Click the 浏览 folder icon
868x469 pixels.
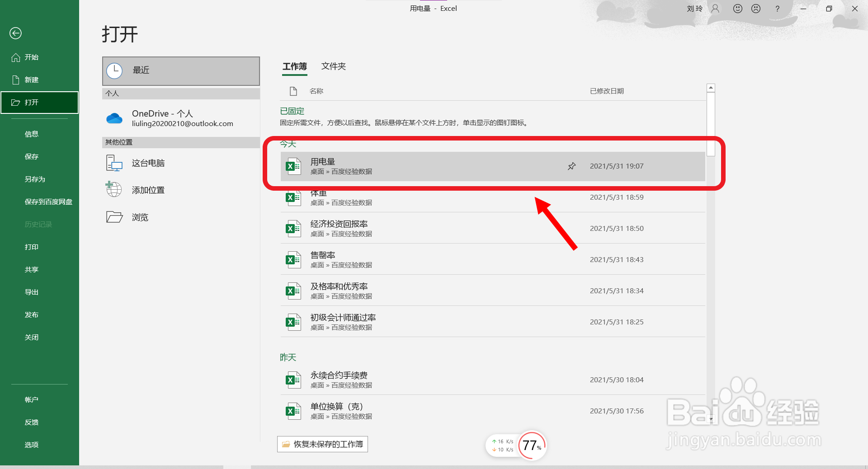(114, 217)
